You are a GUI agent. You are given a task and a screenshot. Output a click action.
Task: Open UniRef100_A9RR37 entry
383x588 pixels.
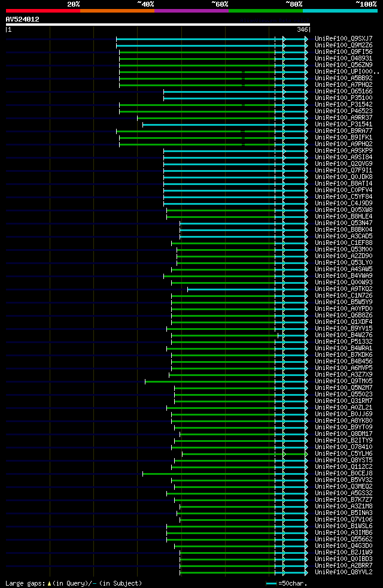click(x=344, y=118)
